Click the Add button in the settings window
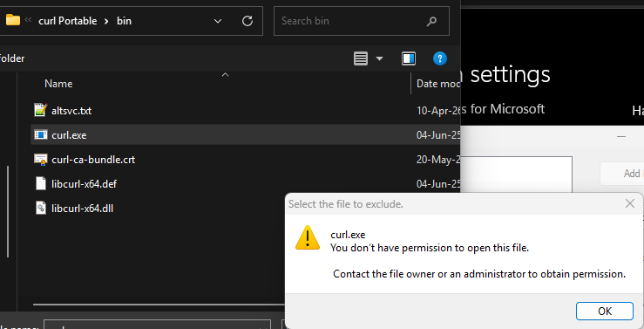The image size is (644, 329). [x=622, y=173]
